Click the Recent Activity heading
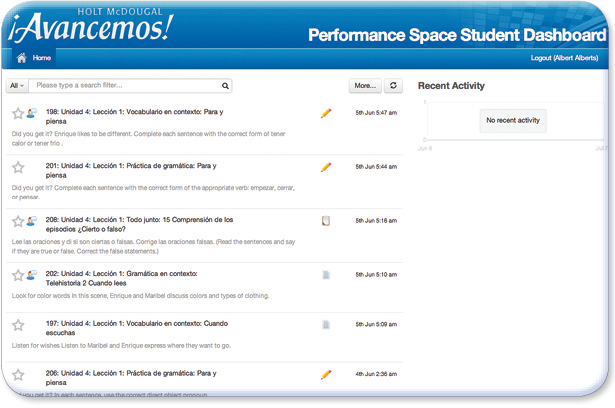 point(451,86)
